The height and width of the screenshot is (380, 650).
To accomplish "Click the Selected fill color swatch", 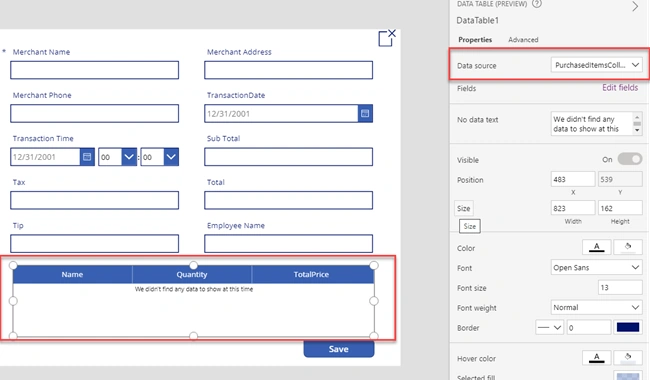I will [x=628, y=376].
